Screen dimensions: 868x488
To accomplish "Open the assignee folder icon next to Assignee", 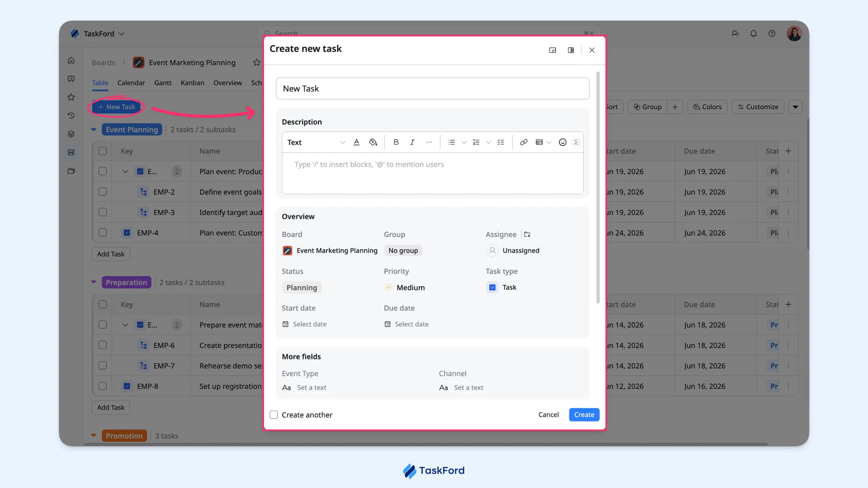I will tap(527, 234).
